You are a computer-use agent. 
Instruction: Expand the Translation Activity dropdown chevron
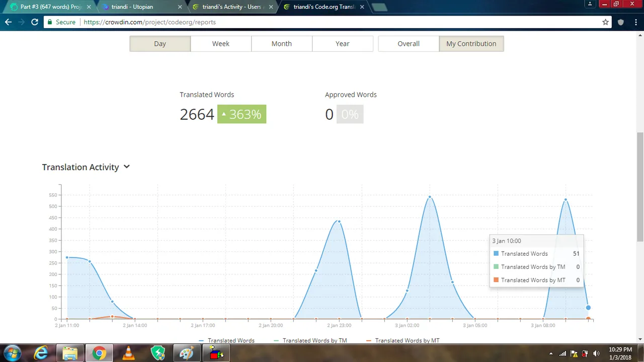pos(127,167)
